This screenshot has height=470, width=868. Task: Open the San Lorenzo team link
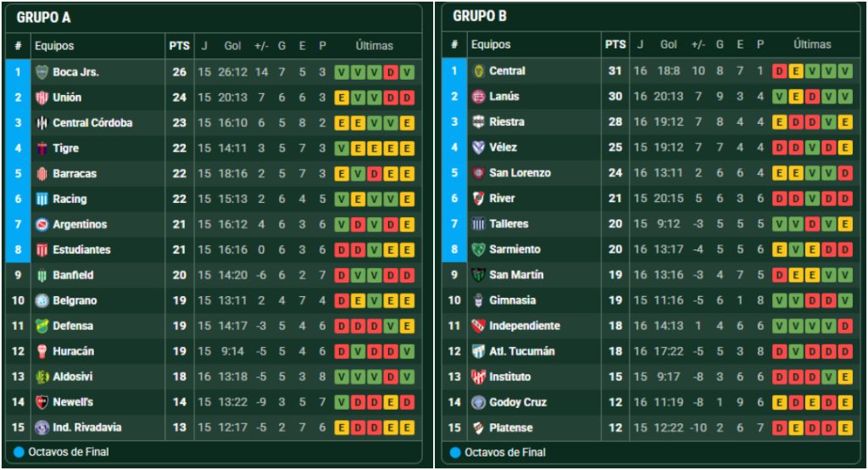pos(520,173)
